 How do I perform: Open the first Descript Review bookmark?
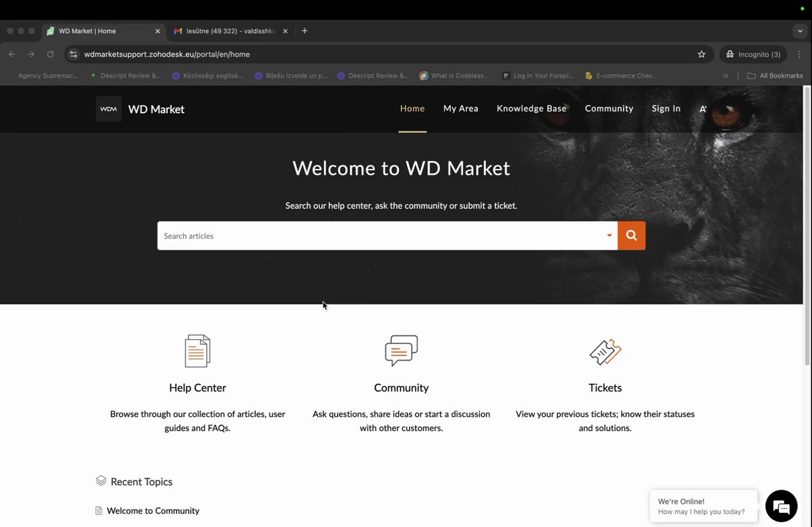click(x=125, y=76)
